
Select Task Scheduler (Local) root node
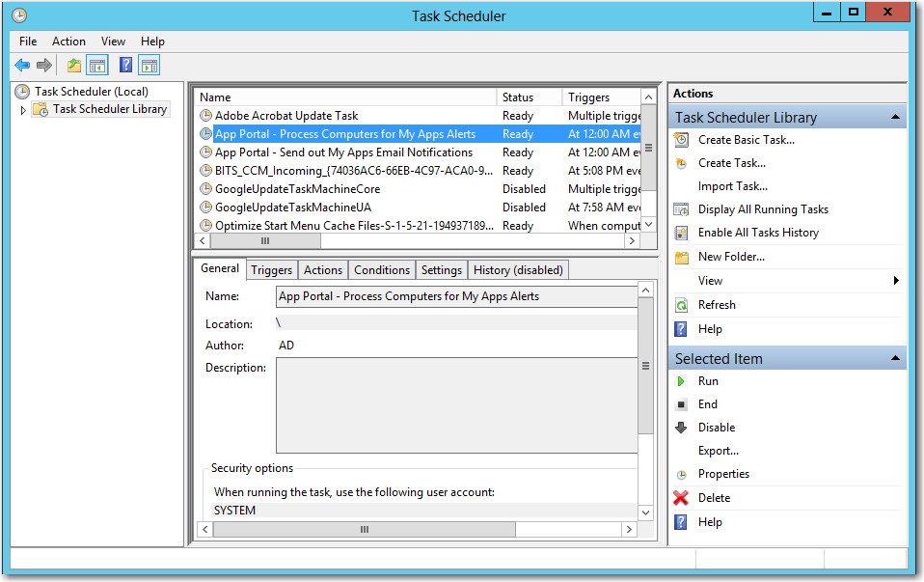coord(92,92)
